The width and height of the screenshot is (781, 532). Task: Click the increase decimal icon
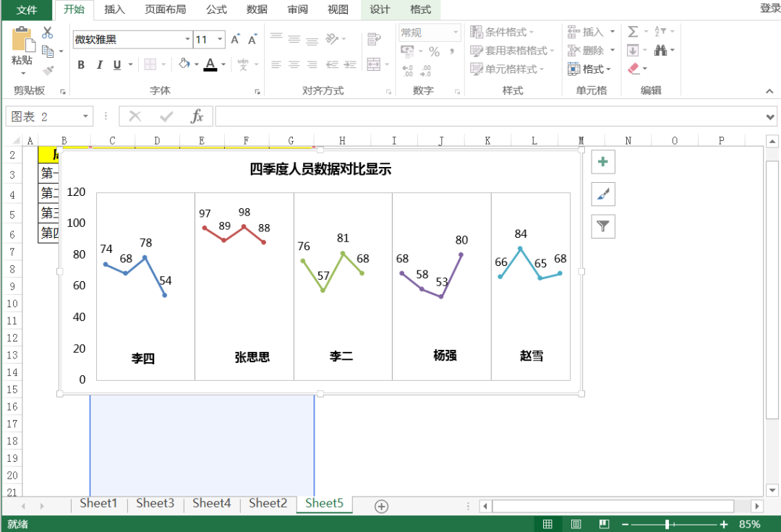click(x=407, y=71)
